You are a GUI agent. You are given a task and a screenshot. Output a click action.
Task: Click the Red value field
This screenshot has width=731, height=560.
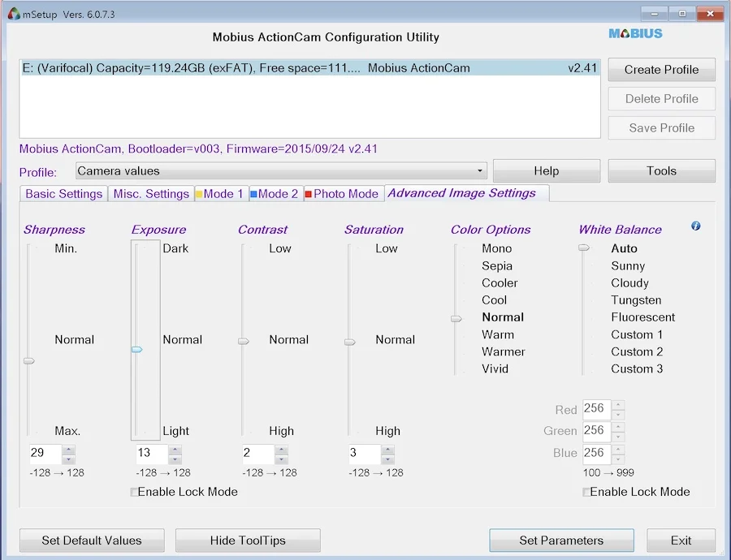pyautogui.click(x=597, y=409)
